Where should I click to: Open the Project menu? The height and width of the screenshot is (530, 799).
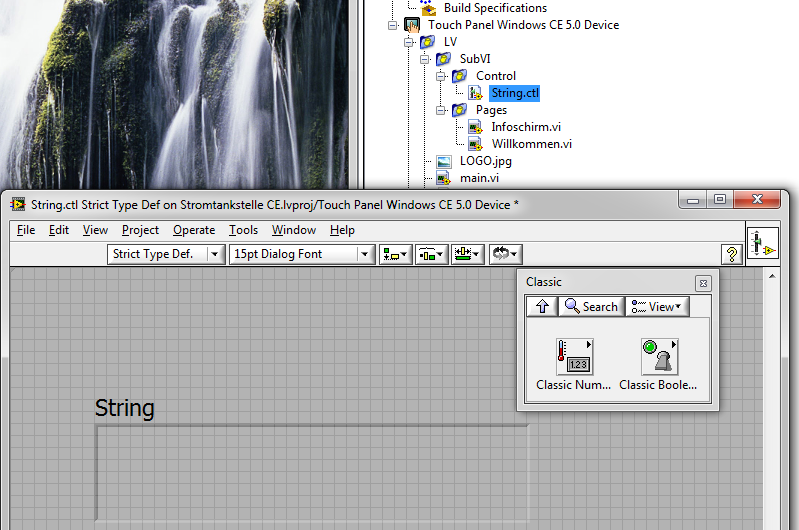pyautogui.click(x=140, y=230)
